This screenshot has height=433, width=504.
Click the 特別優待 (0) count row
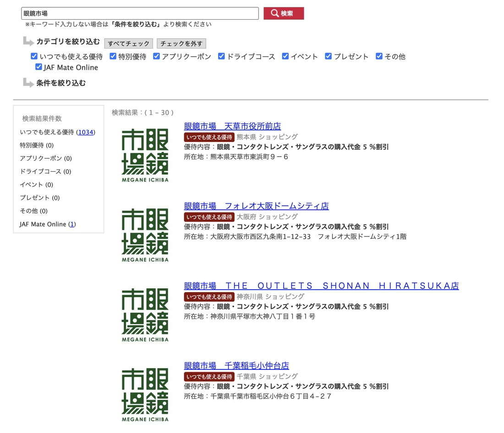37,145
